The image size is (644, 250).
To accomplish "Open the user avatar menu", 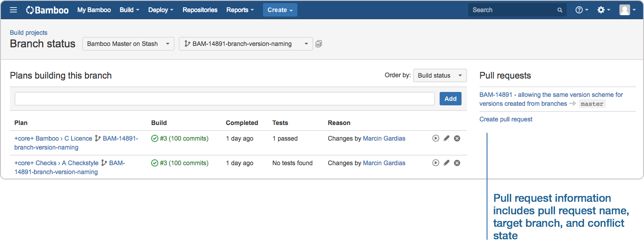I will click(x=627, y=10).
